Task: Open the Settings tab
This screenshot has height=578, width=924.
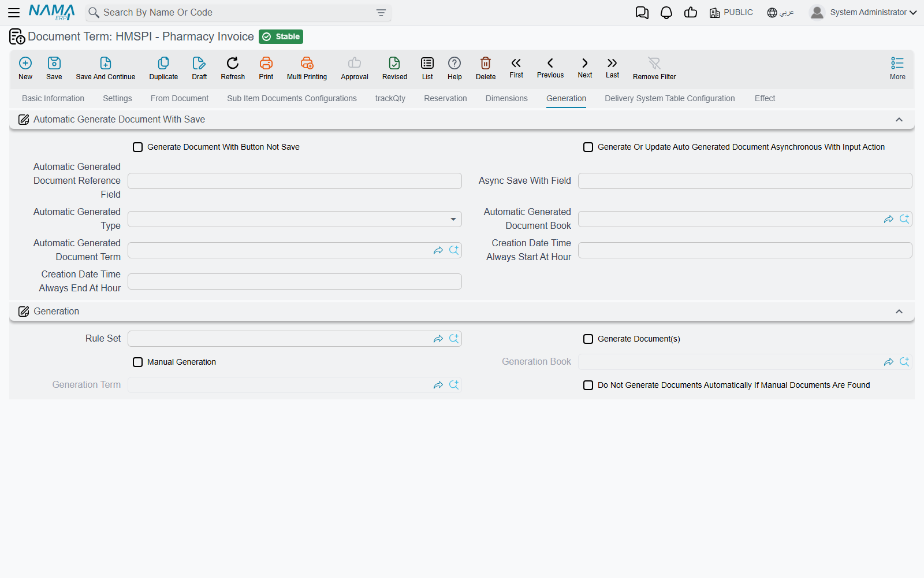Action: (x=117, y=98)
